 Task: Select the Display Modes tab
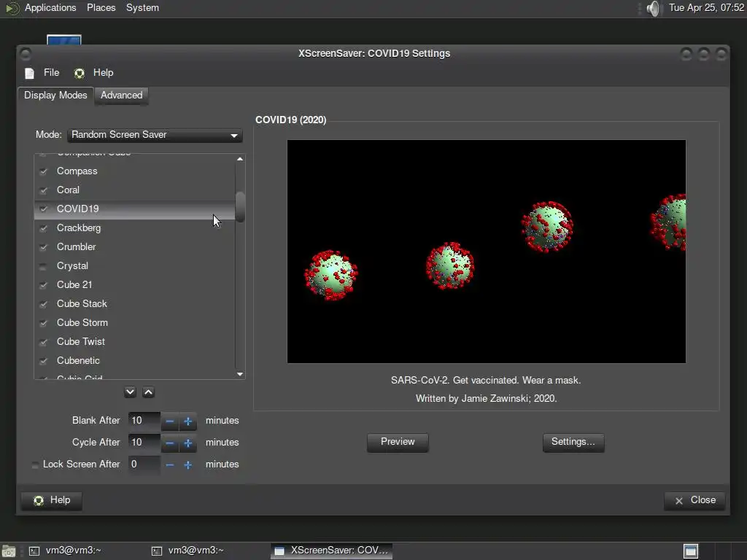click(55, 96)
